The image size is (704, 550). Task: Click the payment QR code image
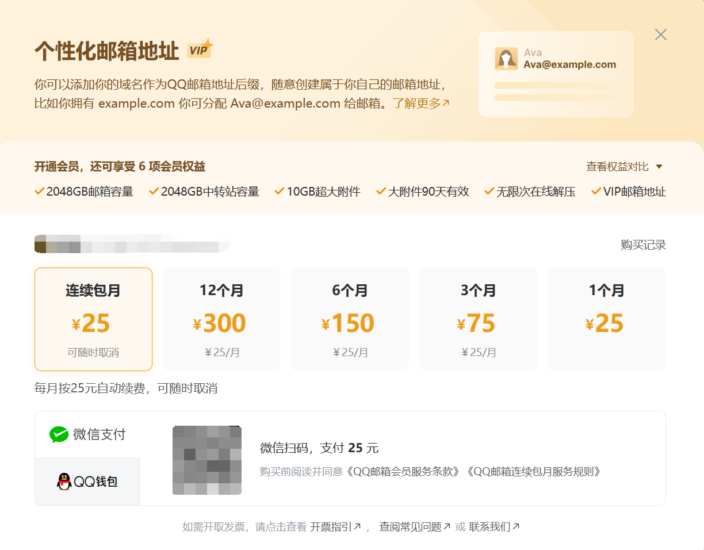coord(207,460)
